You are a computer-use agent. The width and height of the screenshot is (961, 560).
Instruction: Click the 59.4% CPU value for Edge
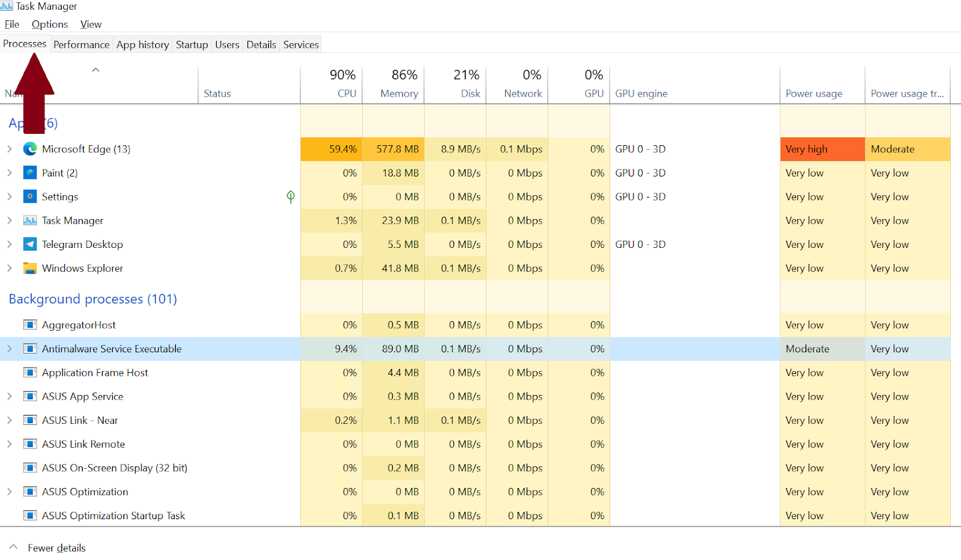click(332, 149)
